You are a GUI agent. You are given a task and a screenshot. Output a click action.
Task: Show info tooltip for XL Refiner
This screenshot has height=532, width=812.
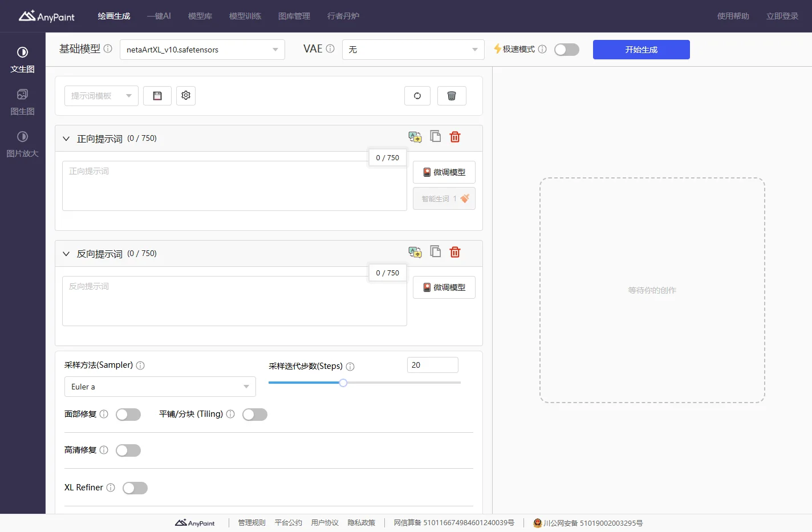[x=111, y=488]
